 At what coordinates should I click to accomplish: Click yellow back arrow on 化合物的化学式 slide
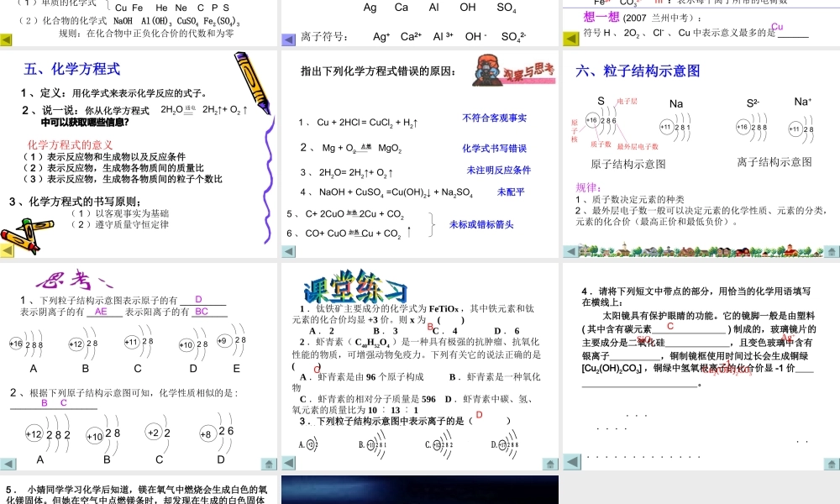6,39
